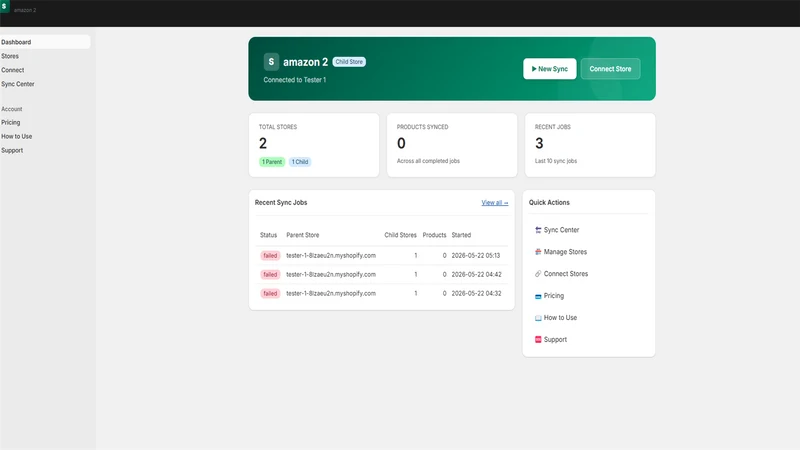Click the Products Synced card label
Screen dimensions: 800x450
tap(422, 127)
